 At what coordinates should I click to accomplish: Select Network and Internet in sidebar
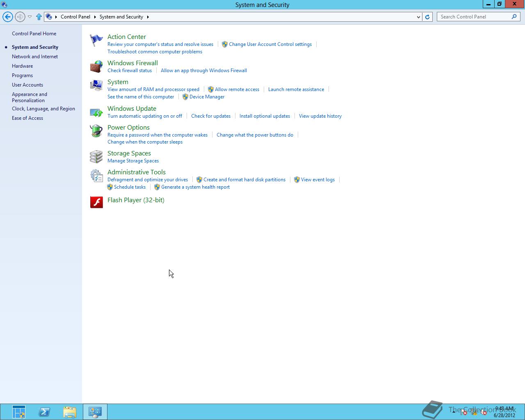[35, 57]
